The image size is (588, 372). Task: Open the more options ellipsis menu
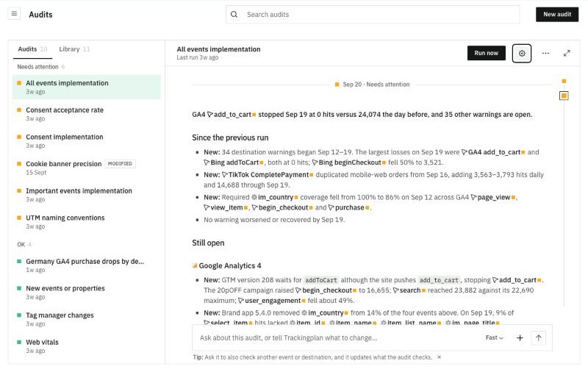(x=545, y=53)
